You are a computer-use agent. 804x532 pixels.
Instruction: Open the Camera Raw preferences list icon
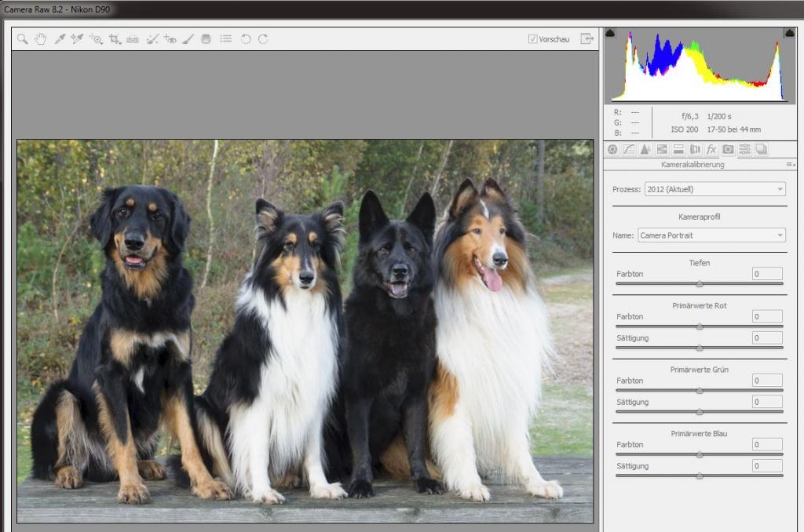pyautogui.click(x=225, y=39)
